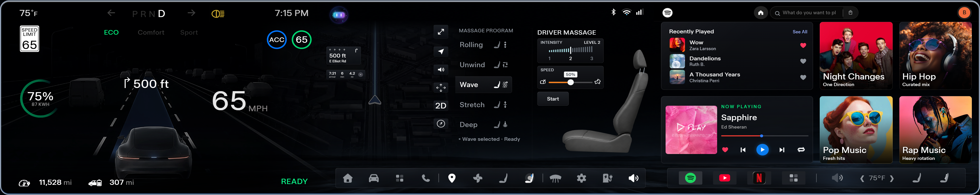This screenshot has height=195, width=980.
Task: Seek on Sapphire playback progress bar
Action: pyautogui.click(x=764, y=136)
